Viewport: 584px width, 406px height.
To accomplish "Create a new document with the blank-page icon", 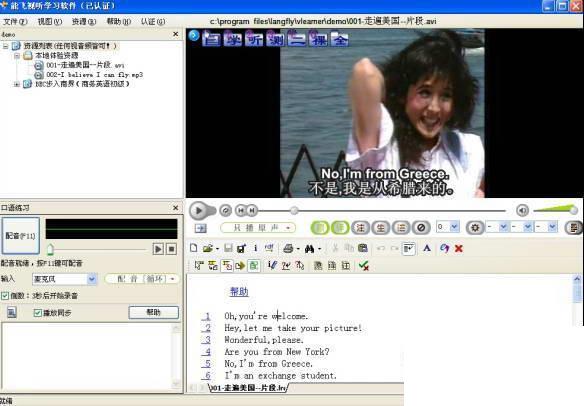I will click(194, 248).
